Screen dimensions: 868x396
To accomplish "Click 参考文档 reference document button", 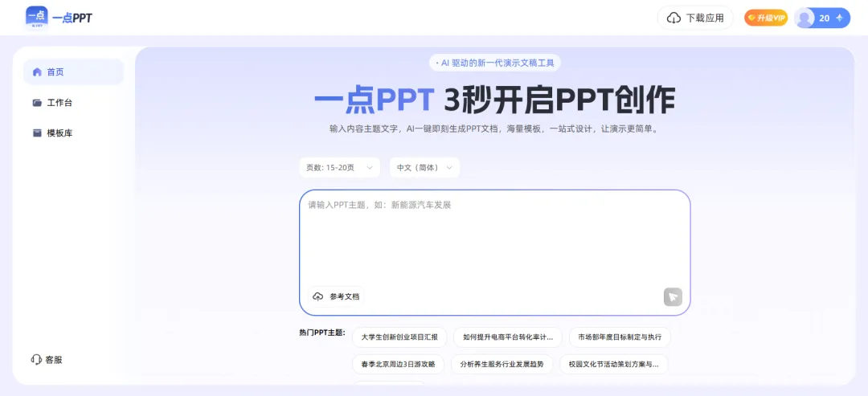I will (337, 296).
